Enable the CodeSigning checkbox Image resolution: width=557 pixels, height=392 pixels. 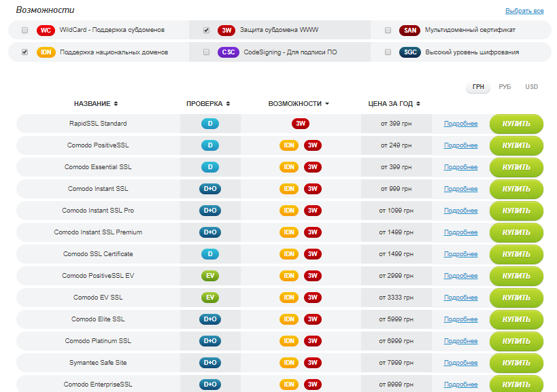pyautogui.click(x=206, y=52)
